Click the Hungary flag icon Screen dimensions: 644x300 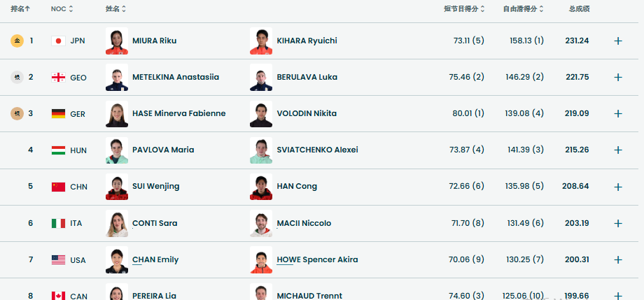click(x=58, y=150)
